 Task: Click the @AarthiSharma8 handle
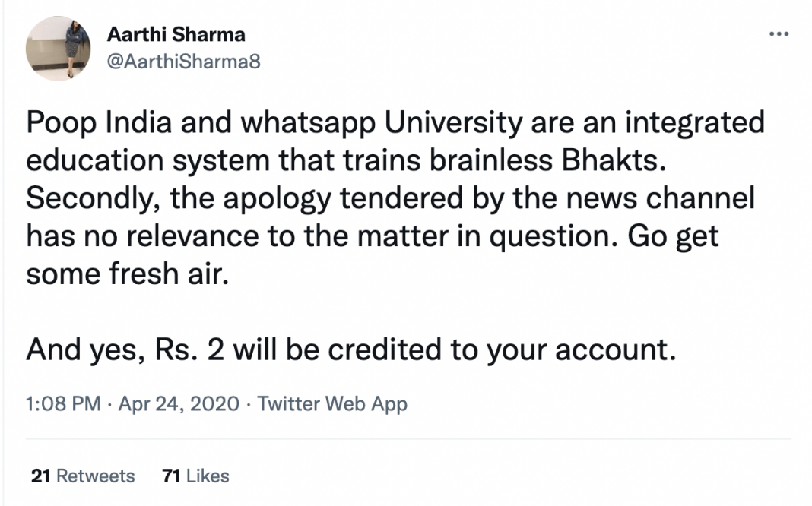184,62
